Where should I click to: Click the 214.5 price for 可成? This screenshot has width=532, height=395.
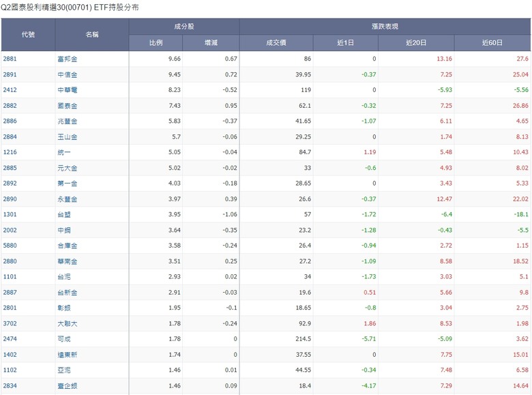303,338
